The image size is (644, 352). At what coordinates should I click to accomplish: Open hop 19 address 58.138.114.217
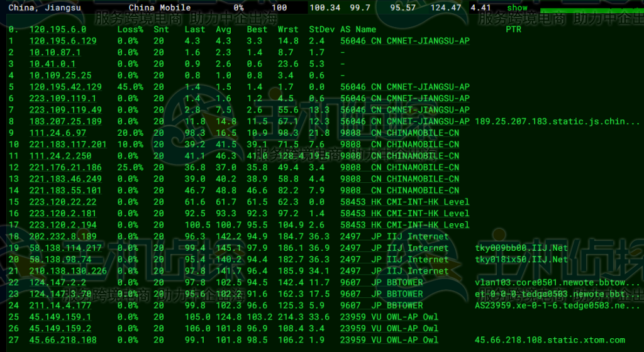coord(65,248)
